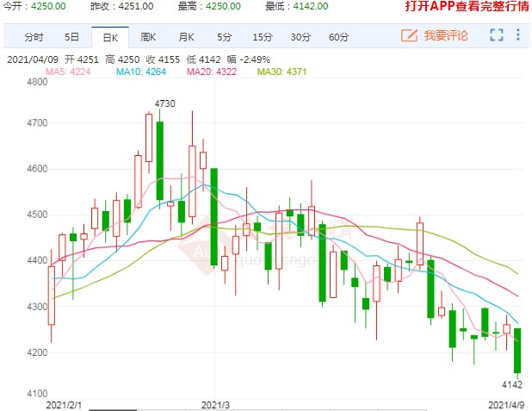Click the MA20: 4322 legend label

point(212,72)
